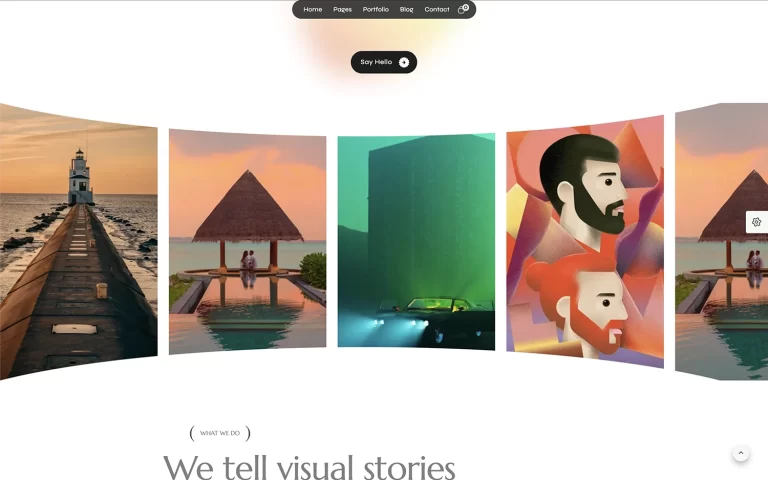Click the cart item count badge
The image size is (768, 480).
point(466,7)
